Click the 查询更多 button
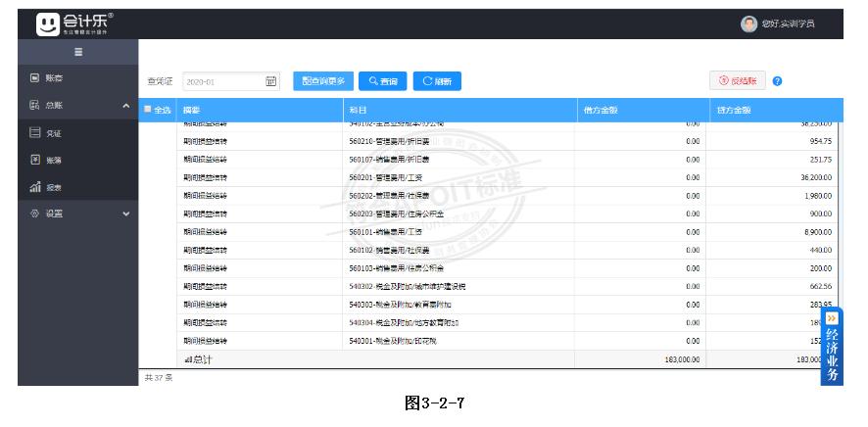Image resolution: width=868 pixels, height=427 pixels. pyautogui.click(x=323, y=81)
